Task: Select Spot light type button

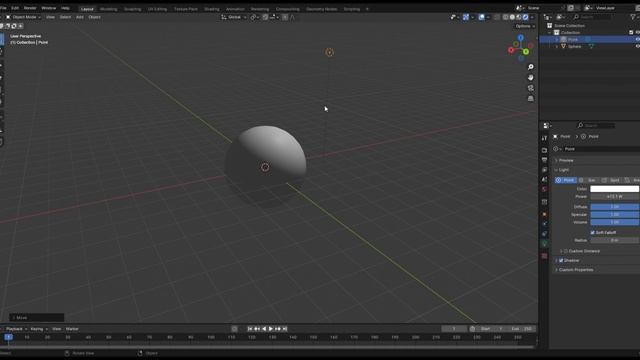Action: (611, 180)
